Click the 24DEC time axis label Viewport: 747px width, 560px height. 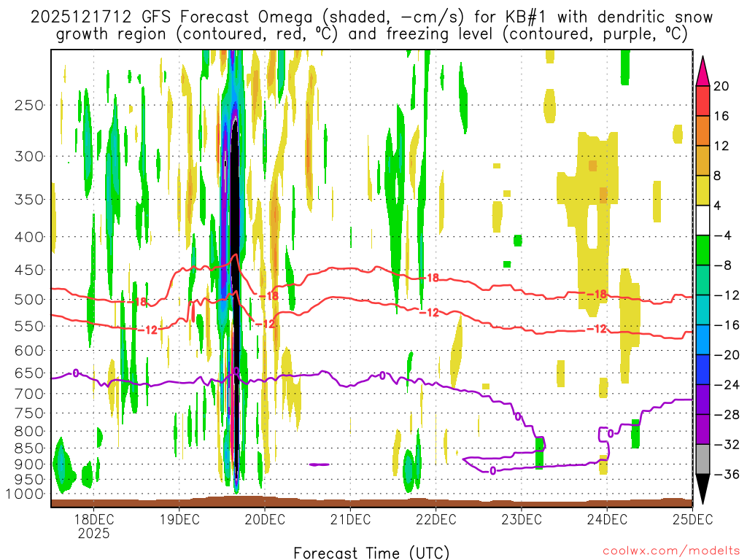(x=607, y=518)
